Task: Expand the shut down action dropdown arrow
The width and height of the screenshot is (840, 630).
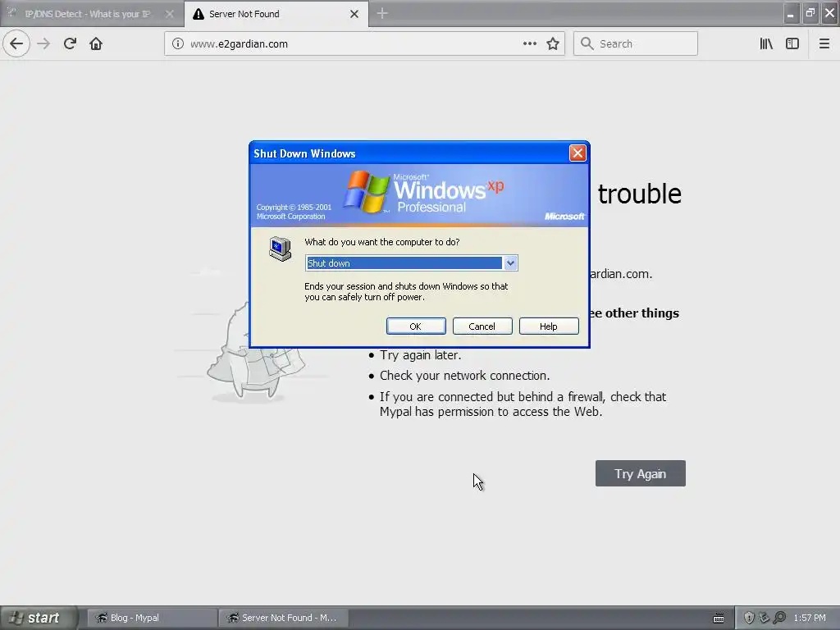Action: pos(510,263)
